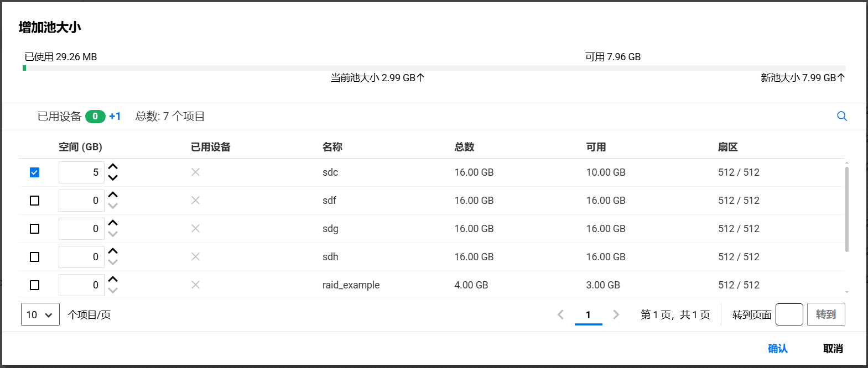Click the pool usage progress bar
Viewport: 868px width, 368px height.
434,68
